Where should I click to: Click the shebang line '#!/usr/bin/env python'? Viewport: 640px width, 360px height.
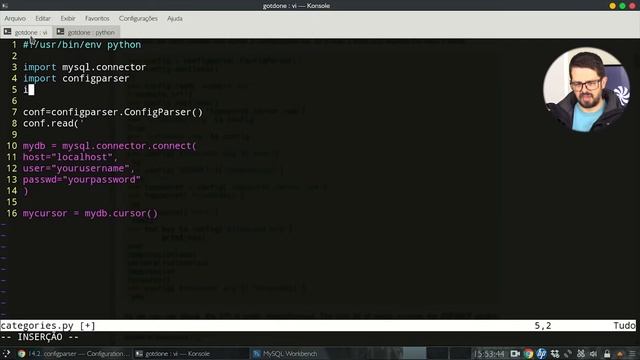(82, 44)
